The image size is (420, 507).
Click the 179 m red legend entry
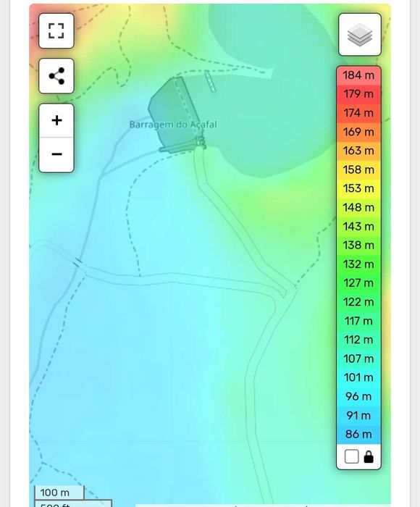point(358,94)
